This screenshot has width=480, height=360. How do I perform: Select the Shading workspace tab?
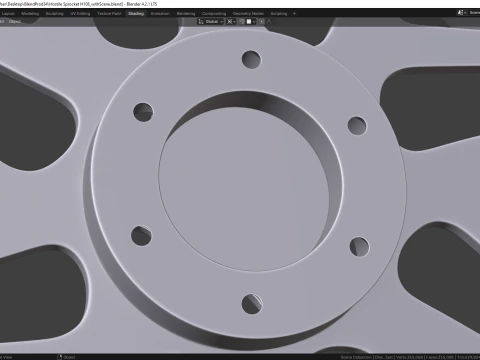(136, 14)
